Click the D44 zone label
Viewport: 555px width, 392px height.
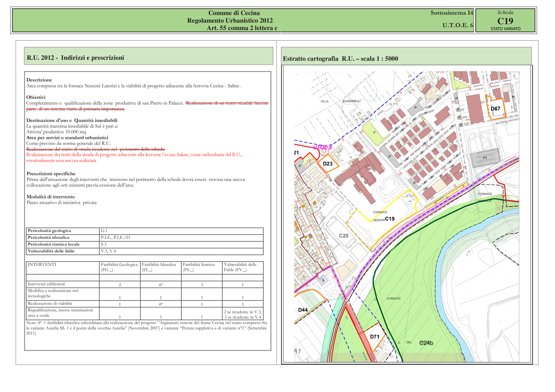click(303, 310)
